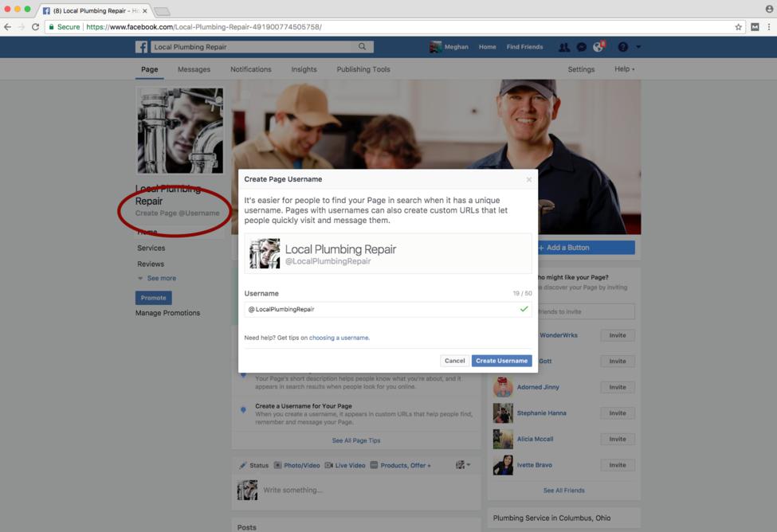Click the Chrome user profile icon
777x532 pixels.
coord(769,9)
